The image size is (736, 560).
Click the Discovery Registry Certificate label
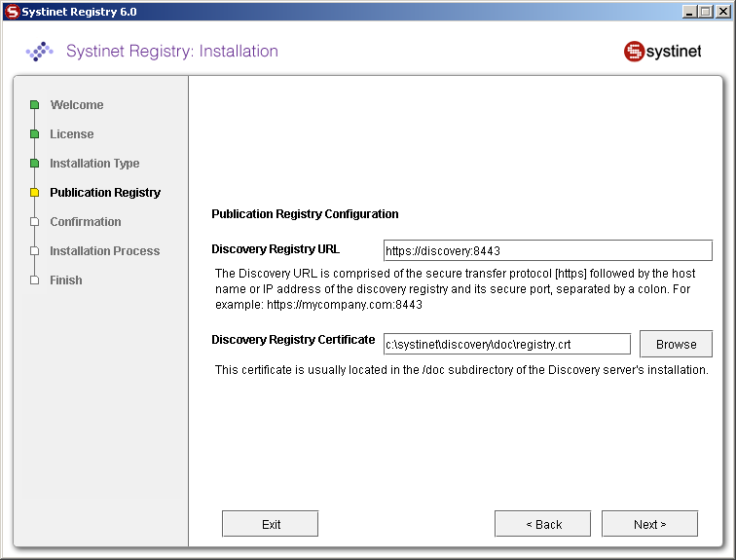tap(293, 339)
